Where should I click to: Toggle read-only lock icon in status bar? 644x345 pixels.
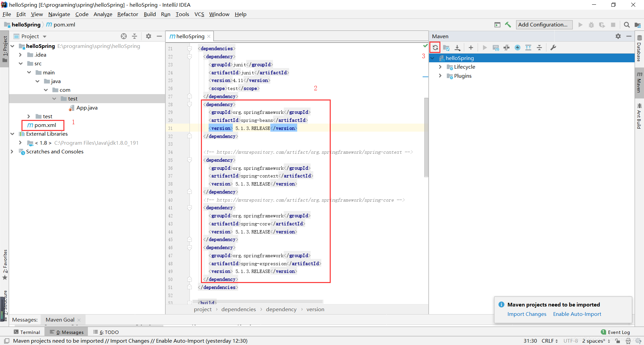(x=618, y=341)
